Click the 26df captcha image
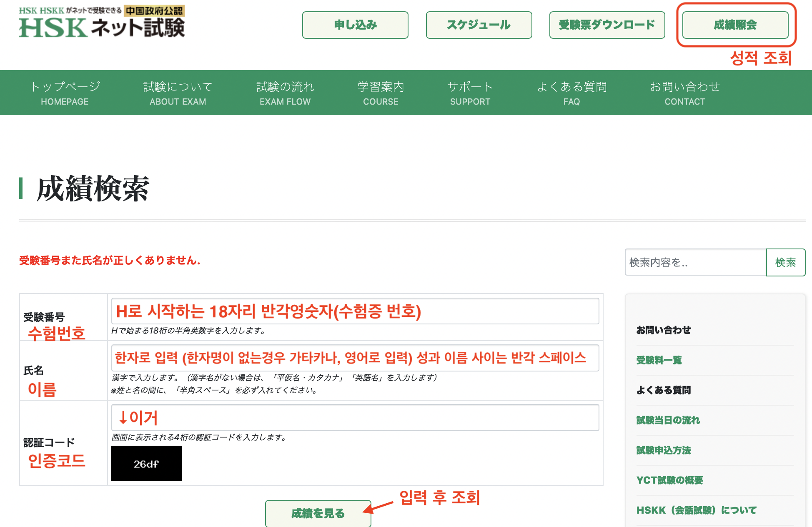 pyautogui.click(x=147, y=464)
